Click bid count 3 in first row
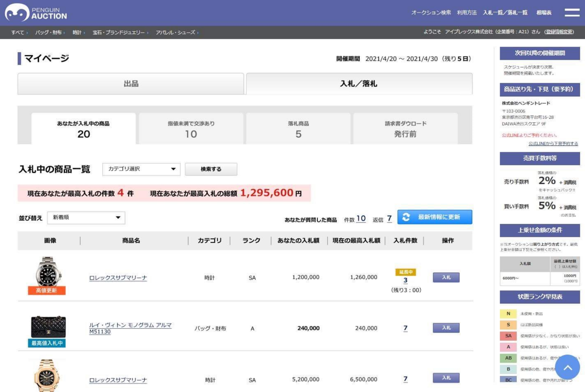This screenshot has height=392, width=585. (406, 280)
